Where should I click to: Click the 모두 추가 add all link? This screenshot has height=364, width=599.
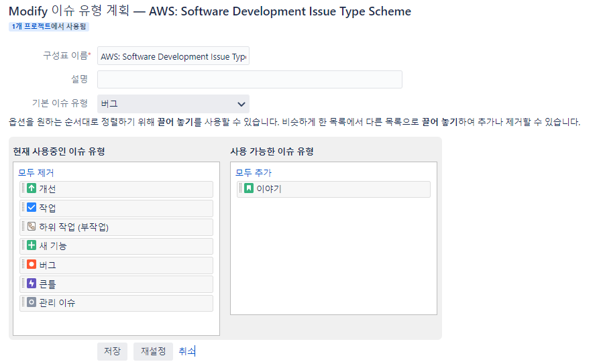tap(254, 173)
